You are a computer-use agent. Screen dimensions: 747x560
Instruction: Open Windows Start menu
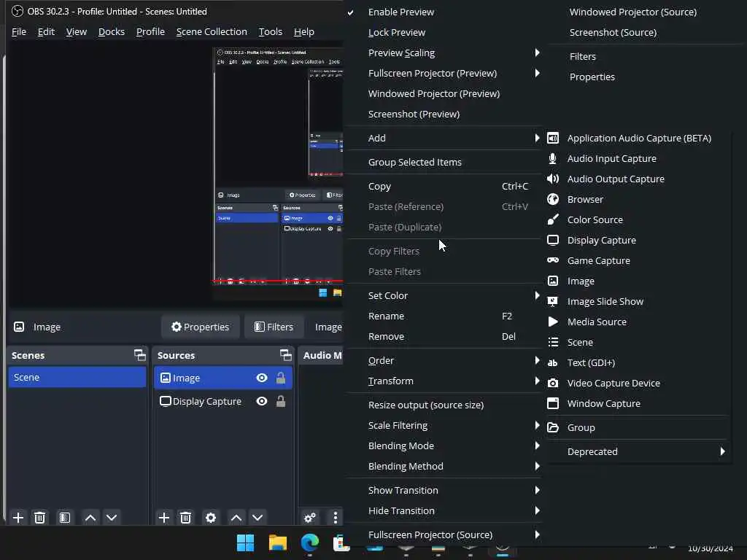(246, 542)
